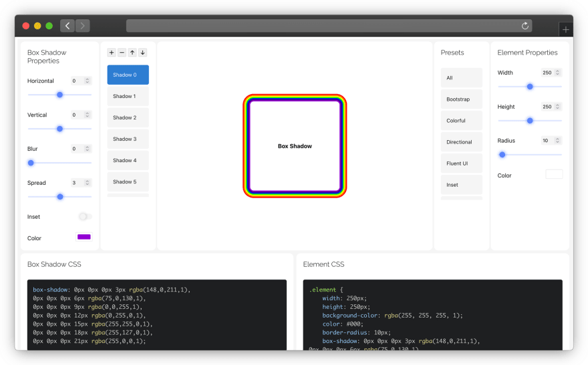The image size is (588, 365).
Task: Select Shadow 0 in the layer list
Action: [128, 75]
